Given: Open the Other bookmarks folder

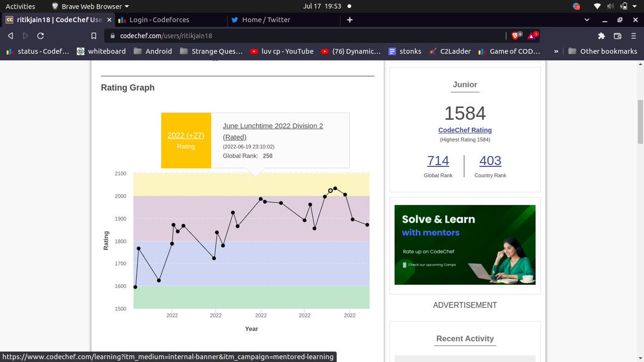Looking at the screenshot, I should [x=603, y=51].
